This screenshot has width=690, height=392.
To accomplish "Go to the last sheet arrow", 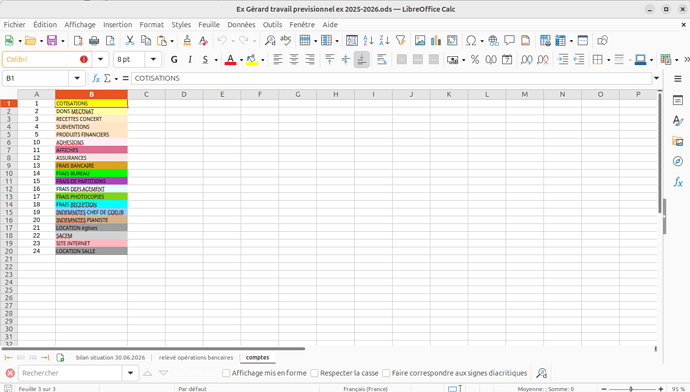I will click(45, 358).
